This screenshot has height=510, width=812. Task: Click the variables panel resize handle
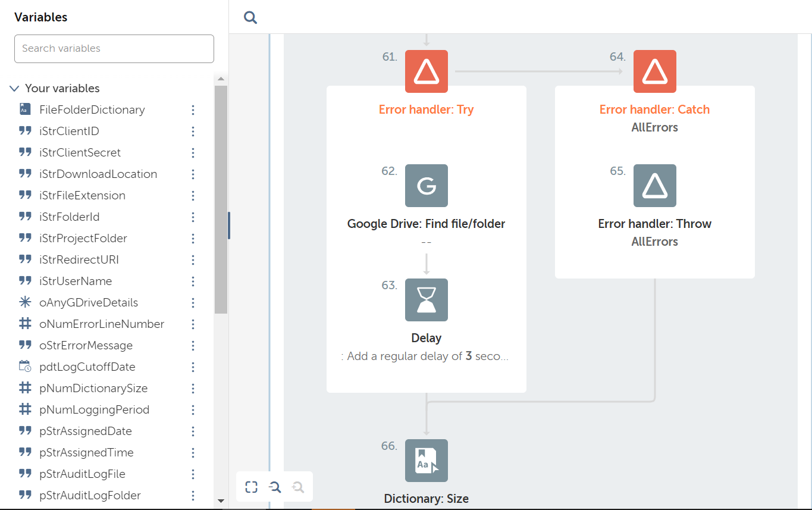[x=229, y=226]
